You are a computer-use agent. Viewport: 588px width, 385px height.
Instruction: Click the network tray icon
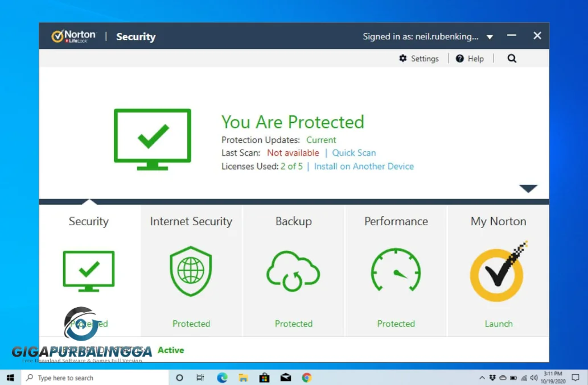point(524,378)
